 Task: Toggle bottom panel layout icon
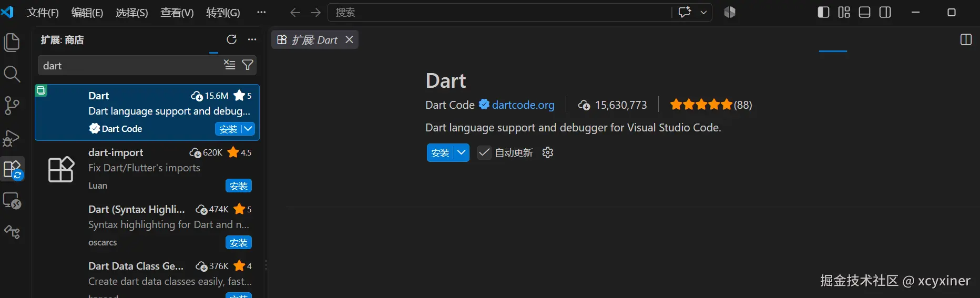click(864, 12)
